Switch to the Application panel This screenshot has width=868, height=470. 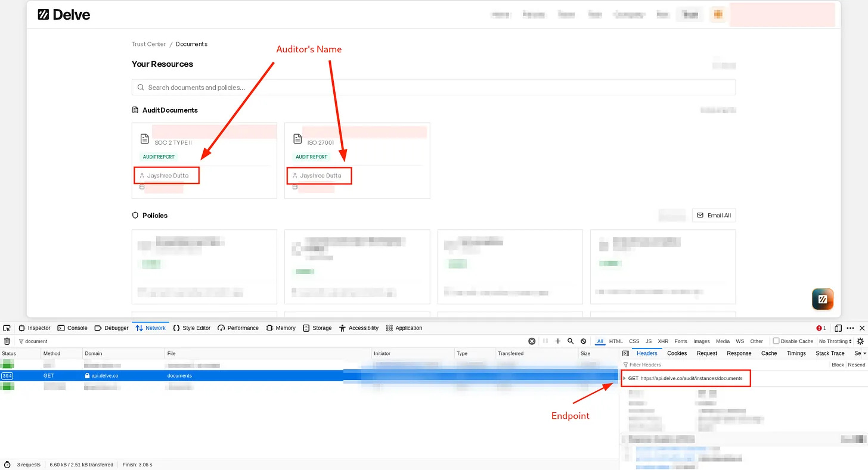404,328
